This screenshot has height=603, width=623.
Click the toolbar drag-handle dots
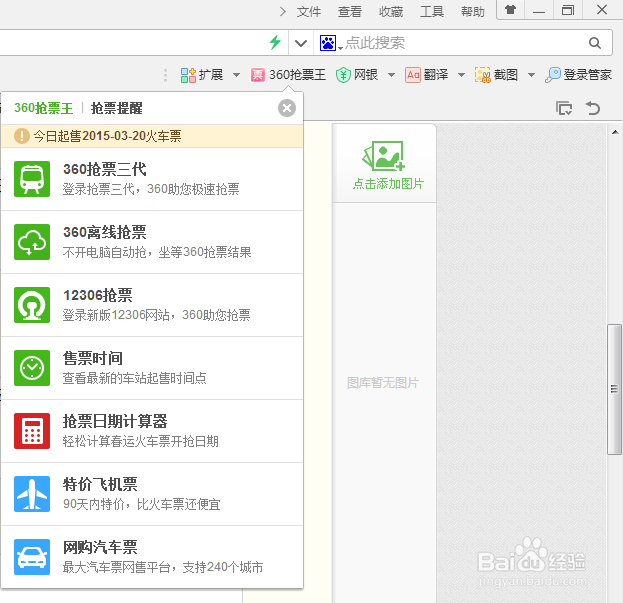click(x=166, y=75)
